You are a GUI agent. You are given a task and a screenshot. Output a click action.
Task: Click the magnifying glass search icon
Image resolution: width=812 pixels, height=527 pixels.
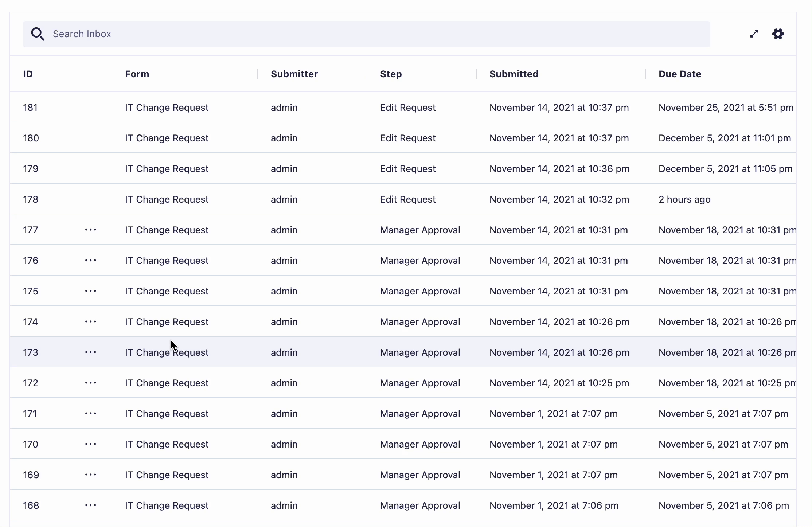tap(38, 34)
